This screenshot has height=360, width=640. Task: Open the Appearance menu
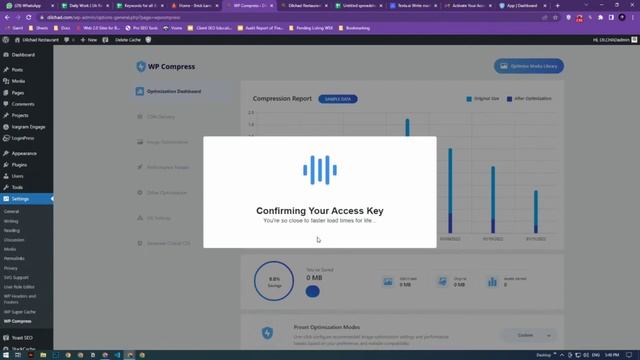click(x=24, y=153)
